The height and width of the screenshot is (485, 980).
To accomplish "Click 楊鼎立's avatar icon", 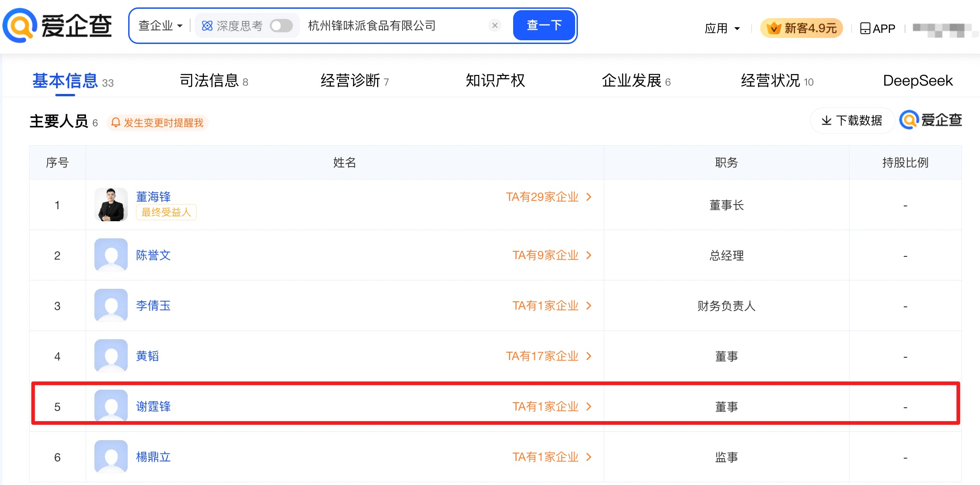I will pyautogui.click(x=111, y=457).
